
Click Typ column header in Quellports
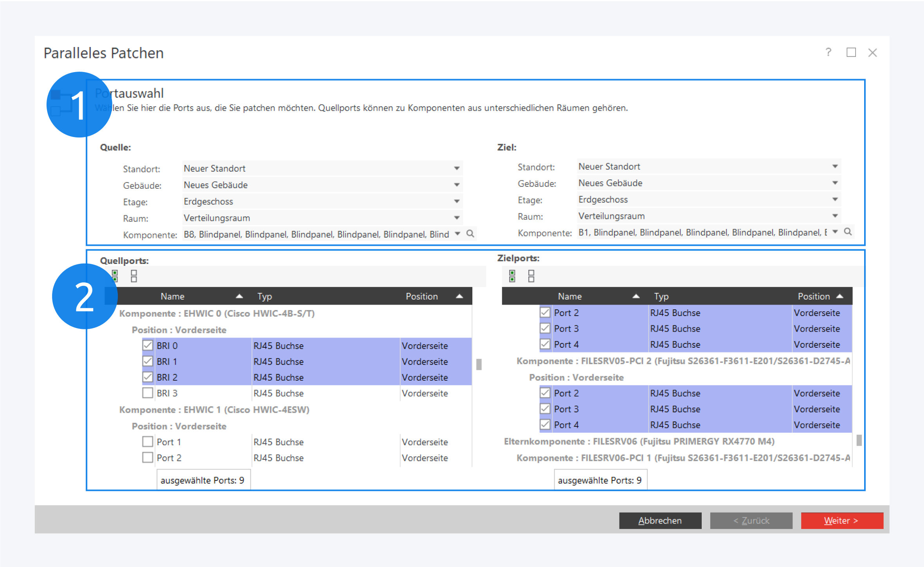tap(265, 296)
